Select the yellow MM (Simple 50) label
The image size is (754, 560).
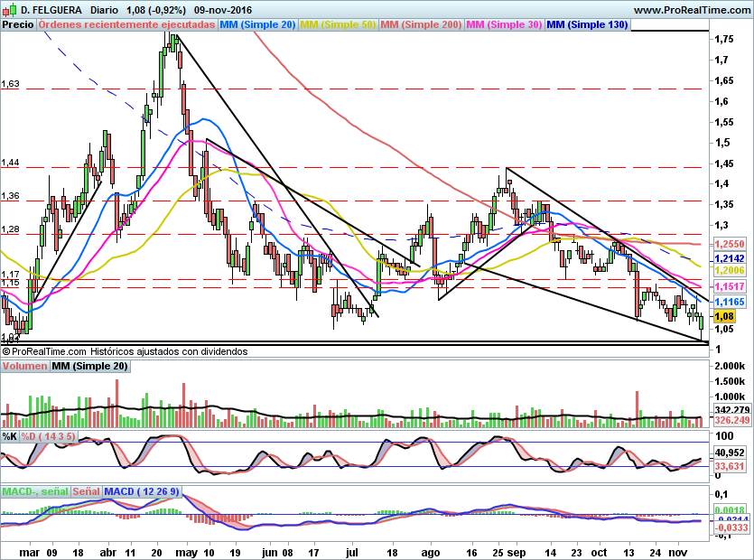point(338,25)
